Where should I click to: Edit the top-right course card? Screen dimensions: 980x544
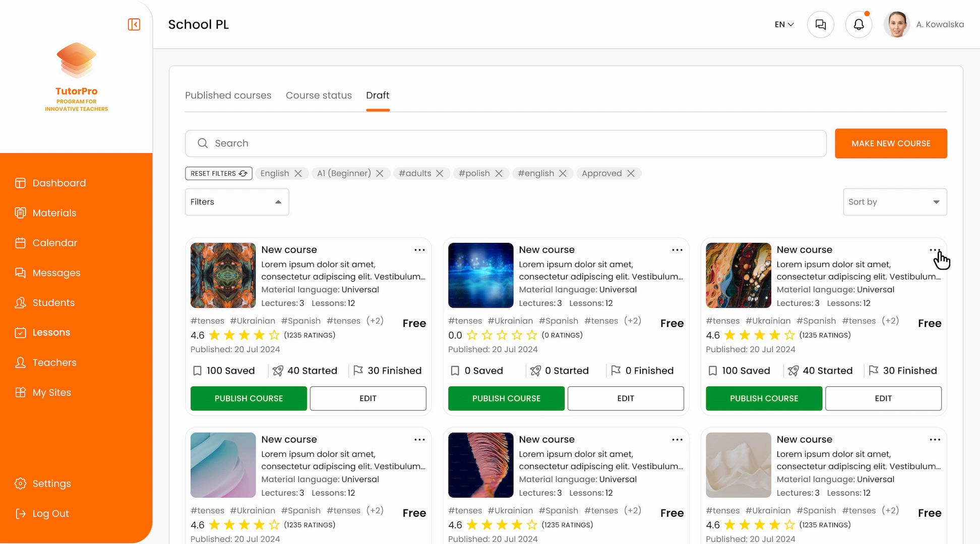[x=883, y=398]
